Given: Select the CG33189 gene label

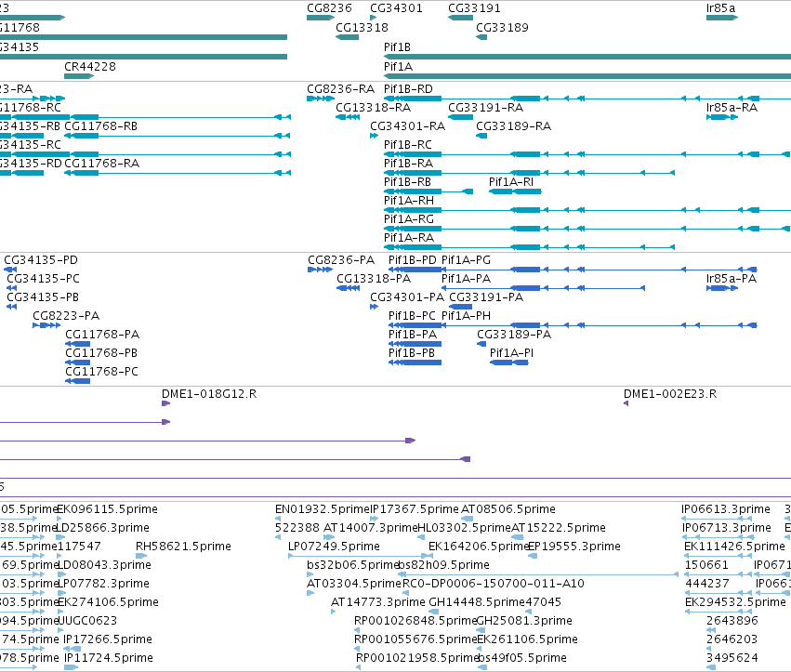Looking at the screenshot, I should (502, 27).
